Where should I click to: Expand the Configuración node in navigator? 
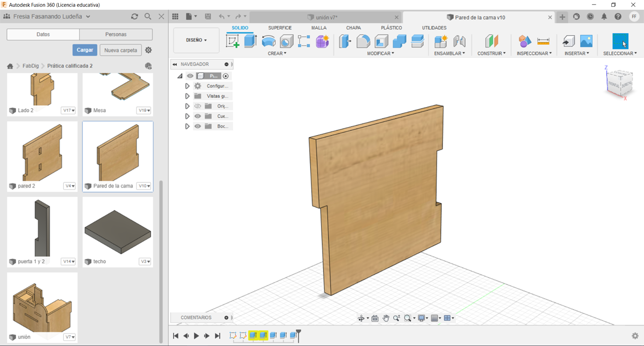coord(187,86)
